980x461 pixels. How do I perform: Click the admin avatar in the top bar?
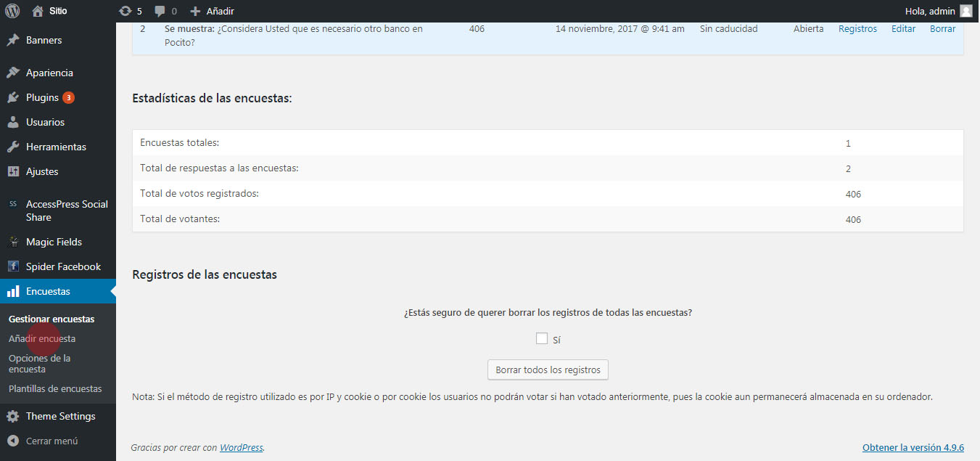pyautogui.click(x=965, y=11)
